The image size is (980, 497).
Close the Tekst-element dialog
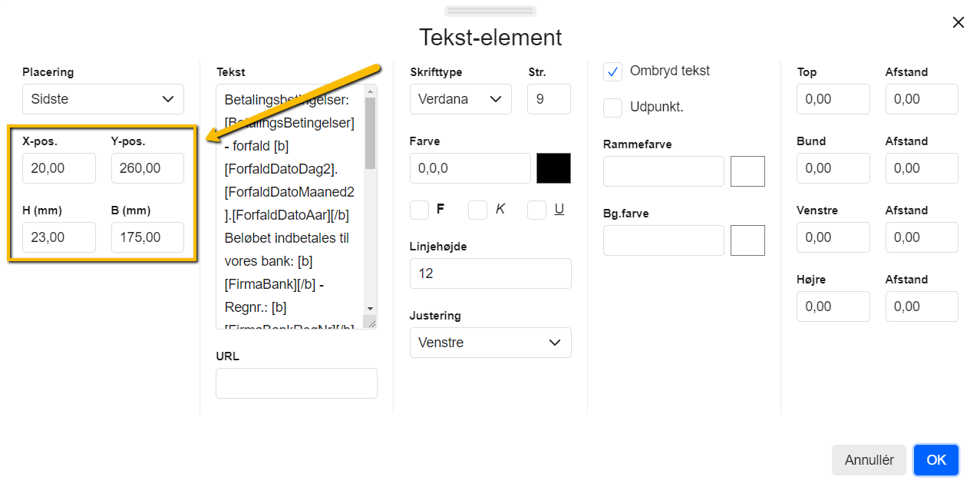point(958,22)
